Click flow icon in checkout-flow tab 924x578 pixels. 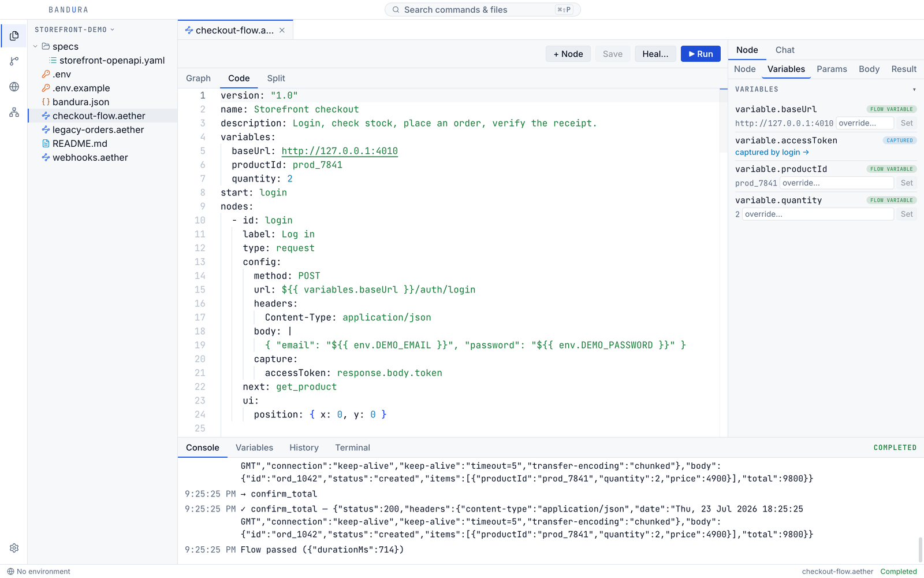click(x=189, y=30)
